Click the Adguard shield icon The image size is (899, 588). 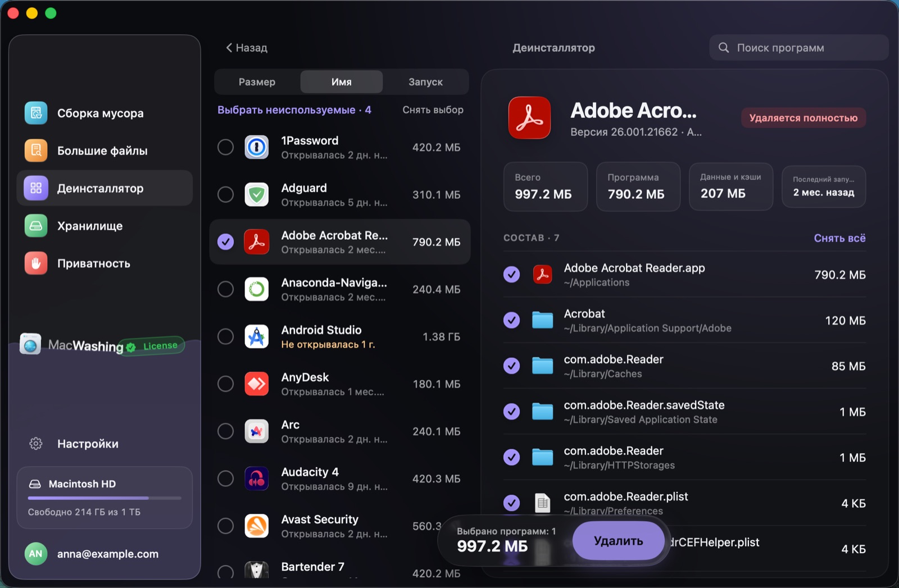[x=257, y=194]
